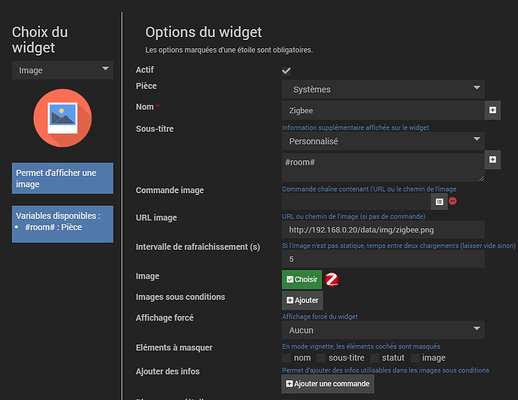
Task: Check the 'sous-titre' element to hide
Action: (321, 358)
